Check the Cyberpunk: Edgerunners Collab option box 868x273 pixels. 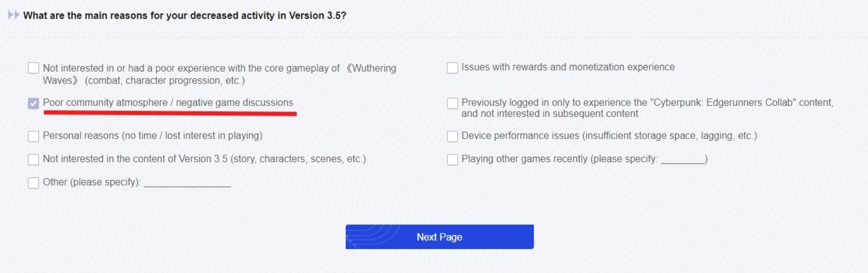(x=452, y=103)
